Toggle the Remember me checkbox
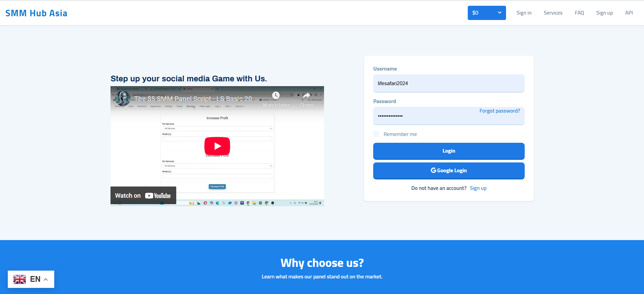This screenshot has height=294, width=644. tap(376, 134)
